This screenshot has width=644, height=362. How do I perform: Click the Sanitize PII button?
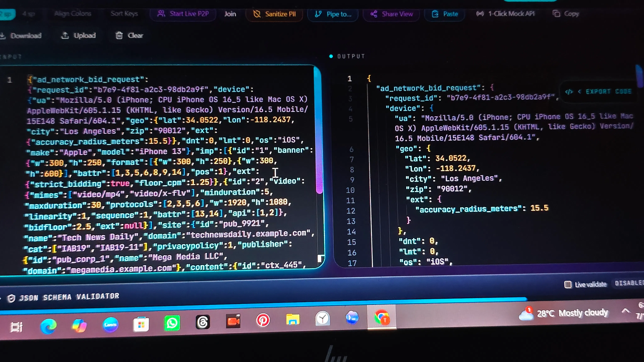275,14
